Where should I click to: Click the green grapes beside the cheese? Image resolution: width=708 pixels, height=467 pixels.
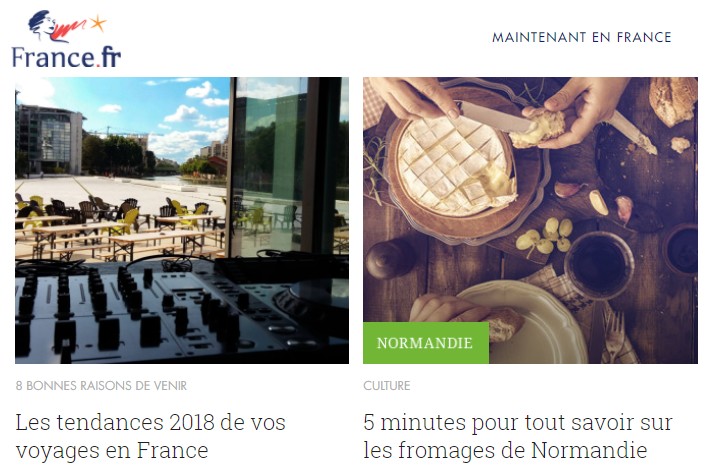pyautogui.click(x=545, y=236)
